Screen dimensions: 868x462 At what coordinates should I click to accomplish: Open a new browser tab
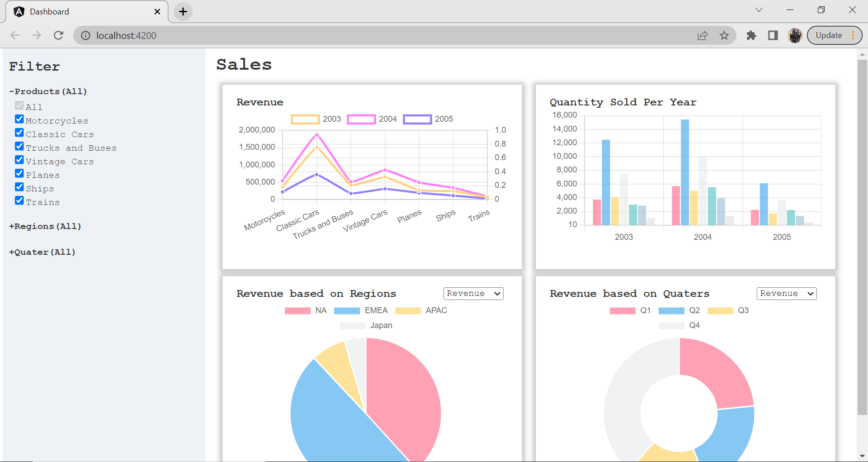click(183, 12)
